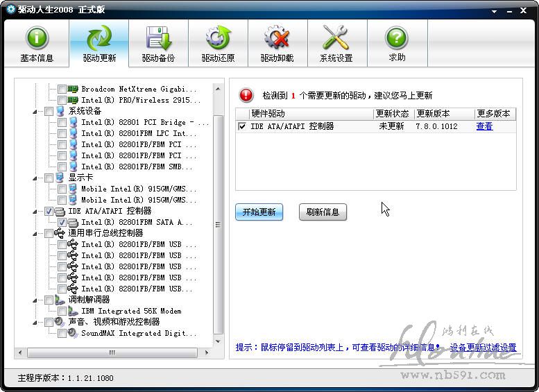Click the tree scroll up arrow

pyautogui.click(x=218, y=89)
